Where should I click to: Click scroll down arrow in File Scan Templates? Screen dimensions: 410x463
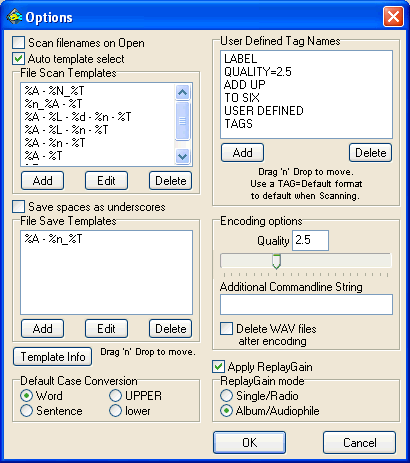point(182,156)
